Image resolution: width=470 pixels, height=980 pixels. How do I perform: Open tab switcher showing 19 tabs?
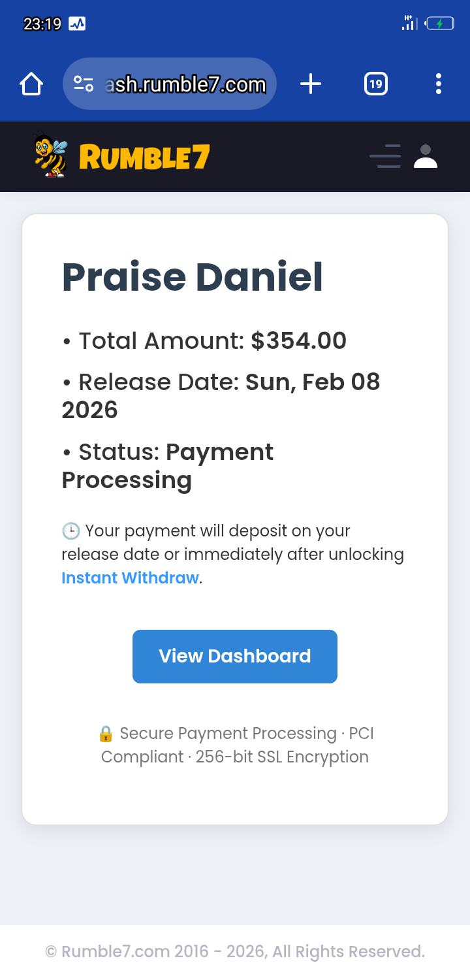coord(375,84)
